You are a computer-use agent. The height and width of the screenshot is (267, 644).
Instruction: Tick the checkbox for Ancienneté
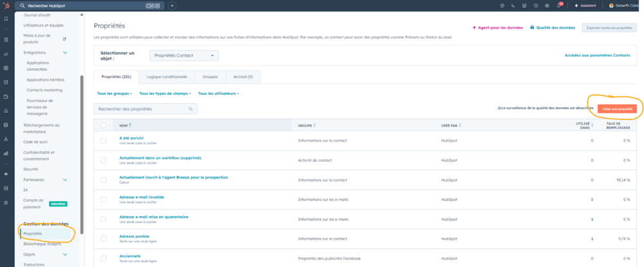point(104,259)
